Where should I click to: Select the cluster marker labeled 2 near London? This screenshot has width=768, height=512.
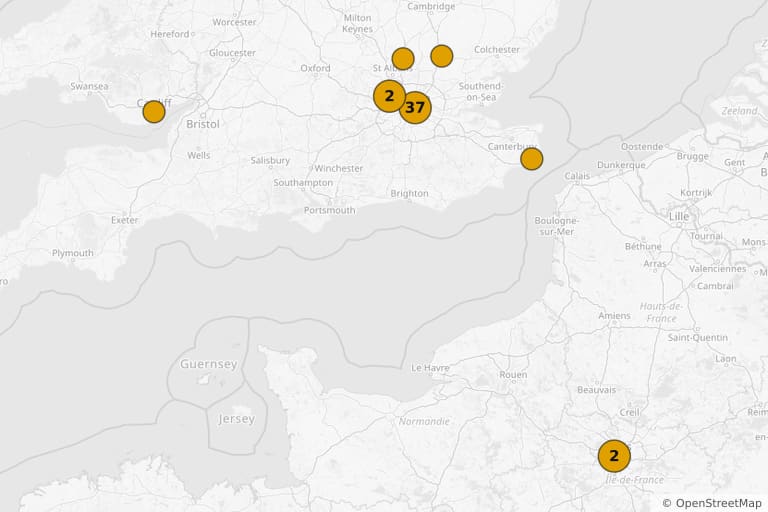(389, 96)
